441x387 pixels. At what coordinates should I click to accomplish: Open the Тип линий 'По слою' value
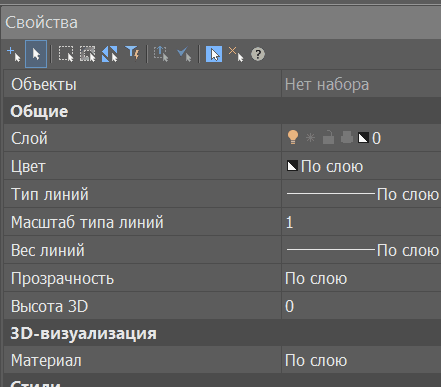coord(407,194)
